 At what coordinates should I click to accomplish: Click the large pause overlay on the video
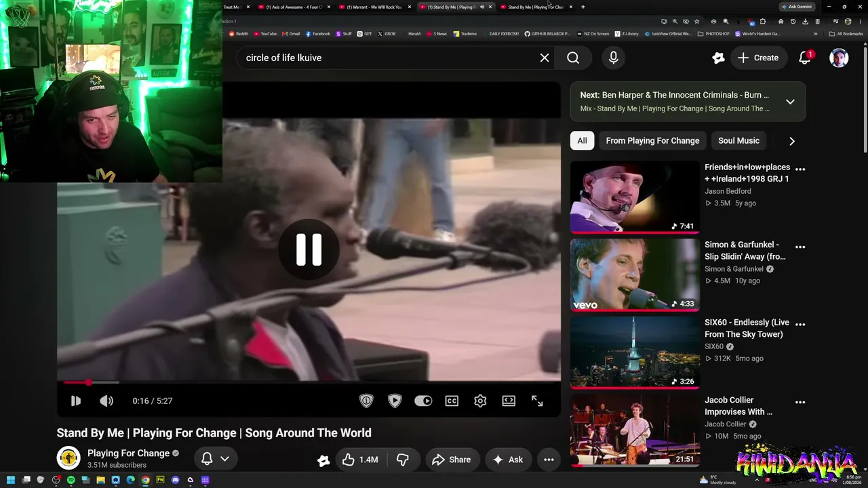309,249
